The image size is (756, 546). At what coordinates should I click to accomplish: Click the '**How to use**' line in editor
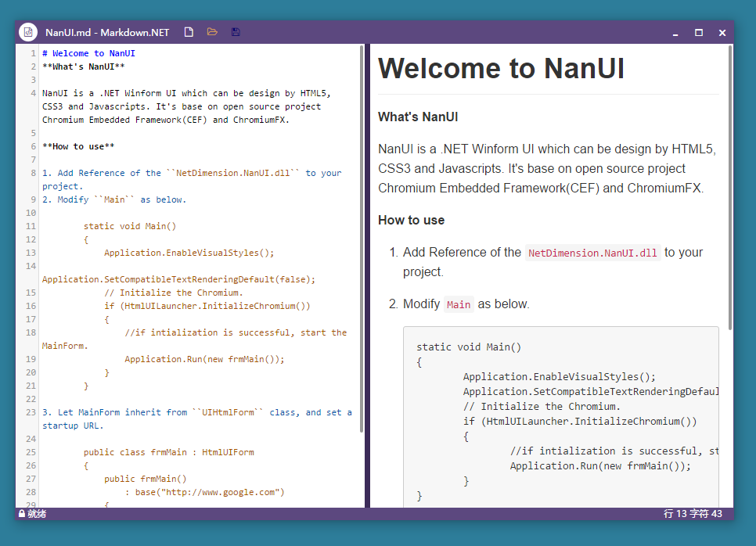pyautogui.click(x=78, y=146)
